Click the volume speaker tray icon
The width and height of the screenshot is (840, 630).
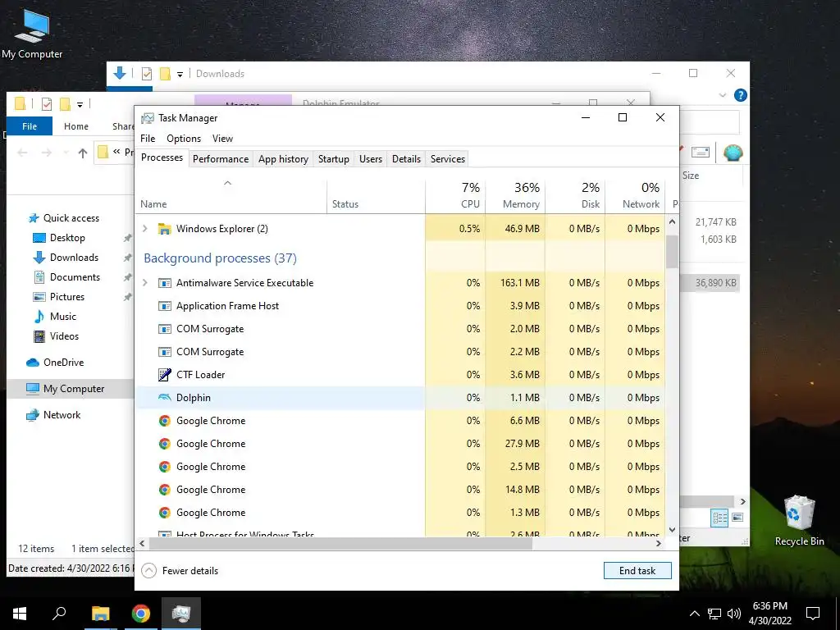point(734,614)
